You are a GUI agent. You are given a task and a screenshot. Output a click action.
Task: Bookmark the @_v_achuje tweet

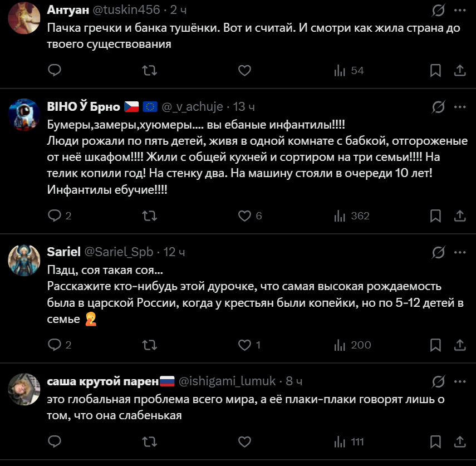tap(436, 215)
